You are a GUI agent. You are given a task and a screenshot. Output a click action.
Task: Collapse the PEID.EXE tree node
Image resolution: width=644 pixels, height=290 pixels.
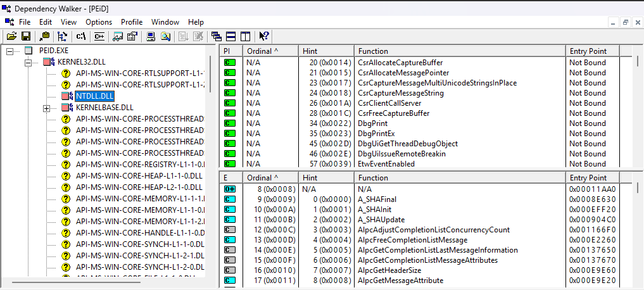coord(10,51)
